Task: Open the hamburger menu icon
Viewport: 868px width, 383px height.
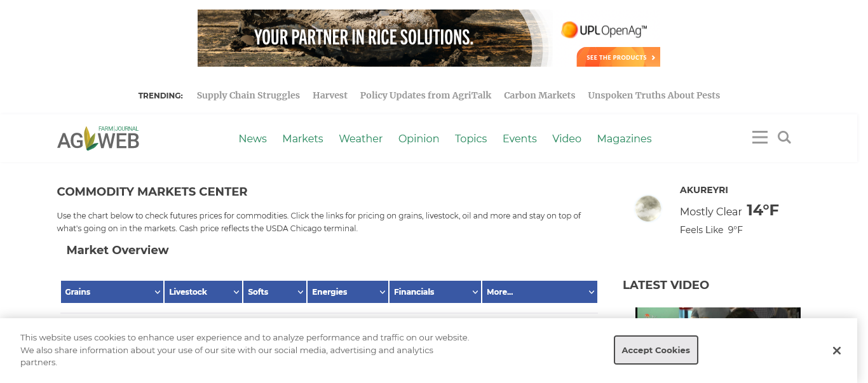Action: (x=759, y=137)
